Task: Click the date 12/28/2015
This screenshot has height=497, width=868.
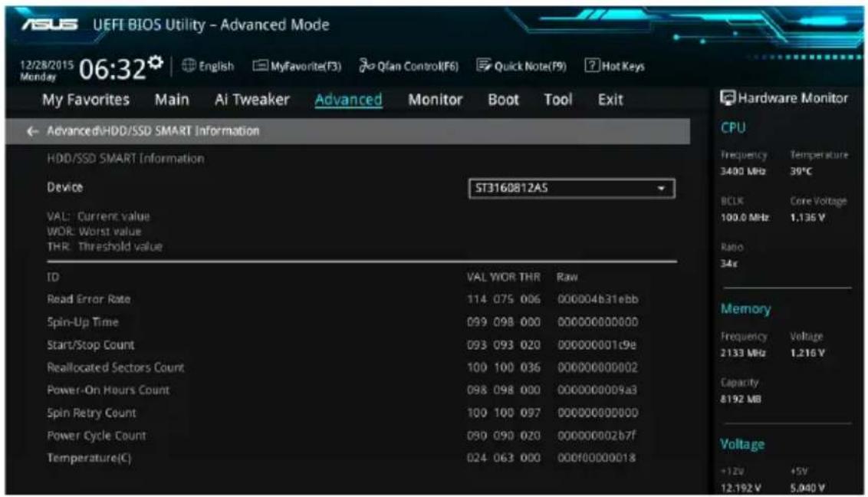Action: pyautogui.click(x=47, y=64)
